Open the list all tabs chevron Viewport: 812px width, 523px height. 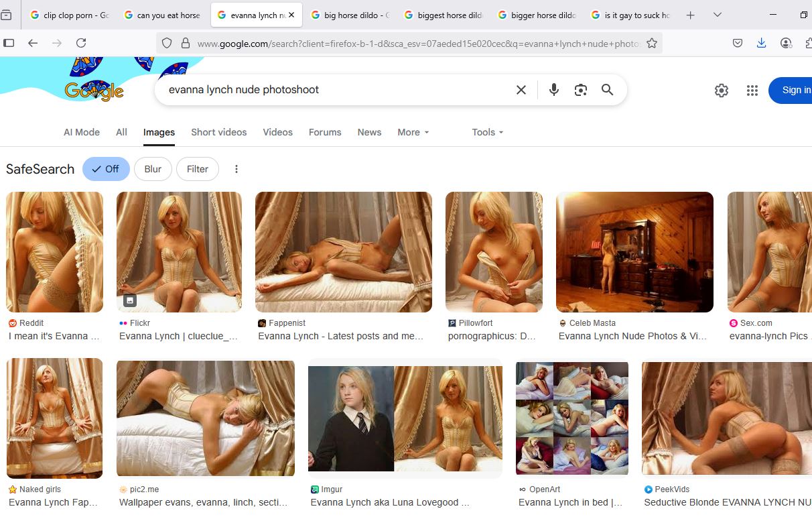pyautogui.click(x=718, y=15)
